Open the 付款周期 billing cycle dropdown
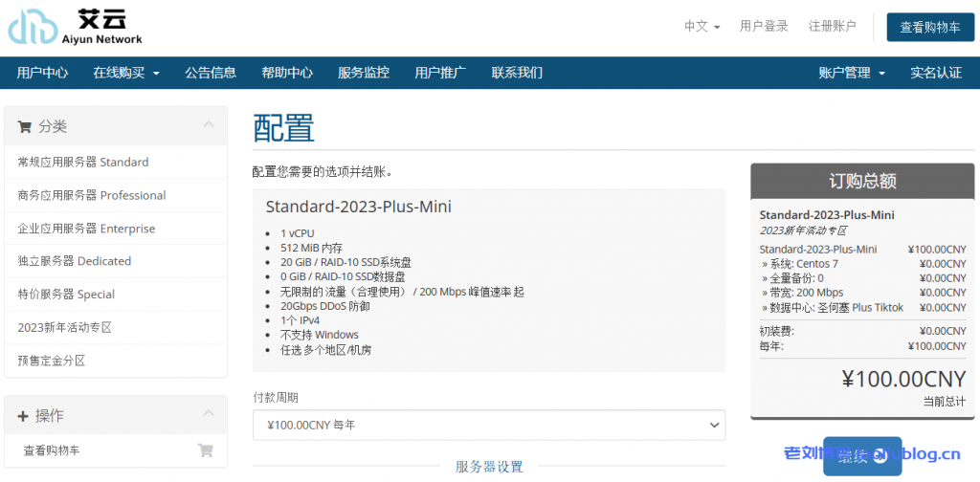This screenshot has width=980, height=482. click(488, 425)
